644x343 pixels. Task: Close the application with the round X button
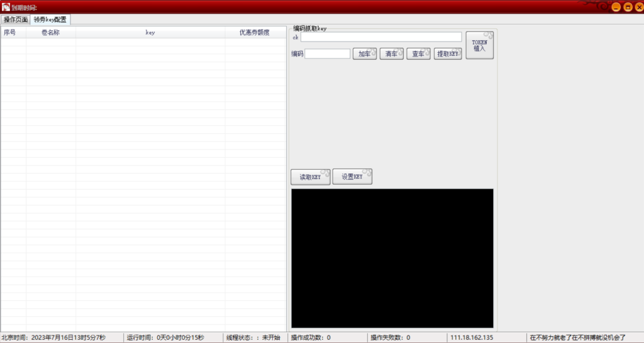(637, 7)
